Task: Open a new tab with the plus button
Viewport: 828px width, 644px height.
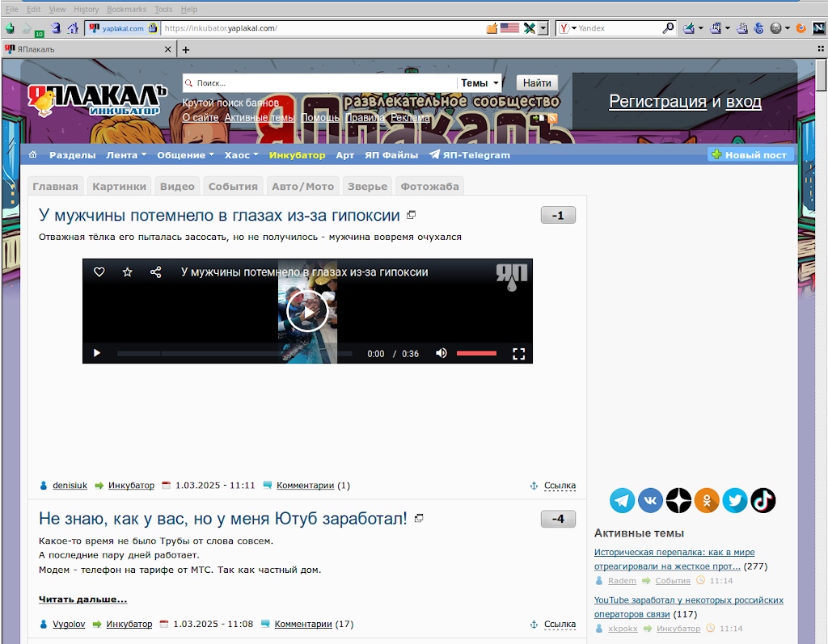Action: (186, 49)
